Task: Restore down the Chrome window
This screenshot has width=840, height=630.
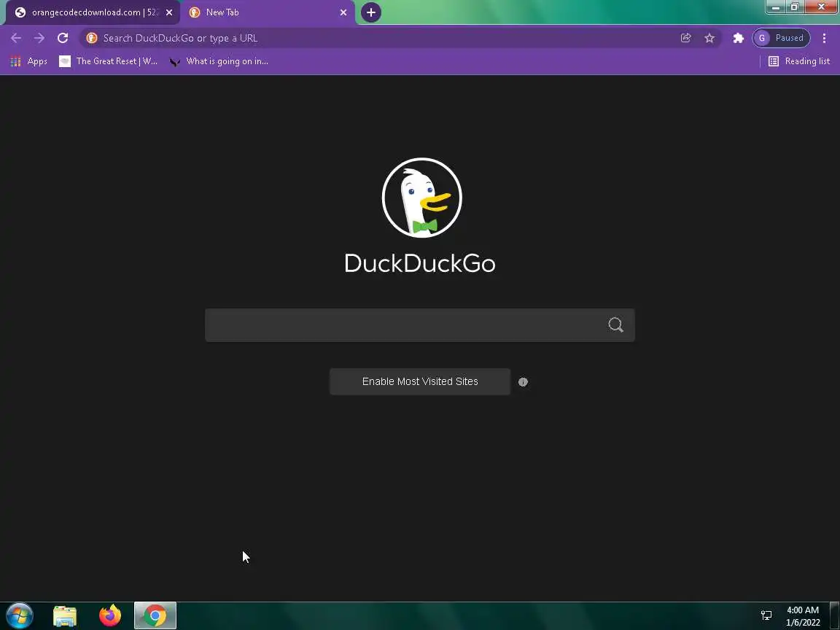Action: pos(795,7)
